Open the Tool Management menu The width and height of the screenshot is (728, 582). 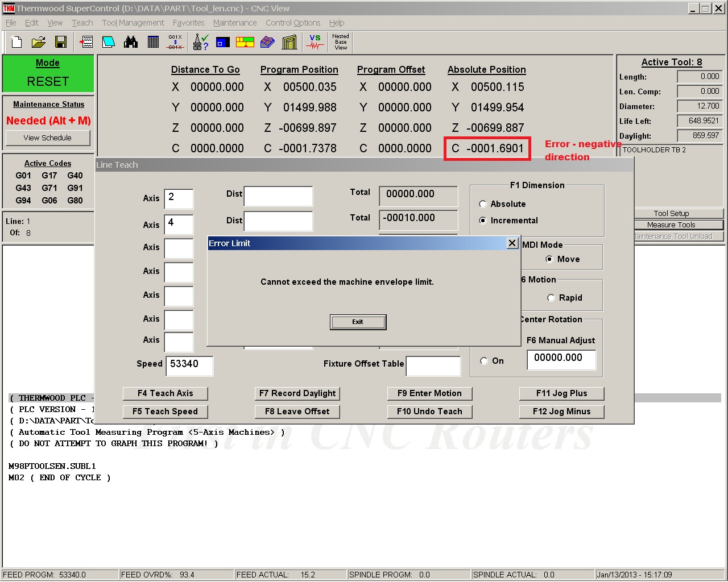(x=133, y=23)
